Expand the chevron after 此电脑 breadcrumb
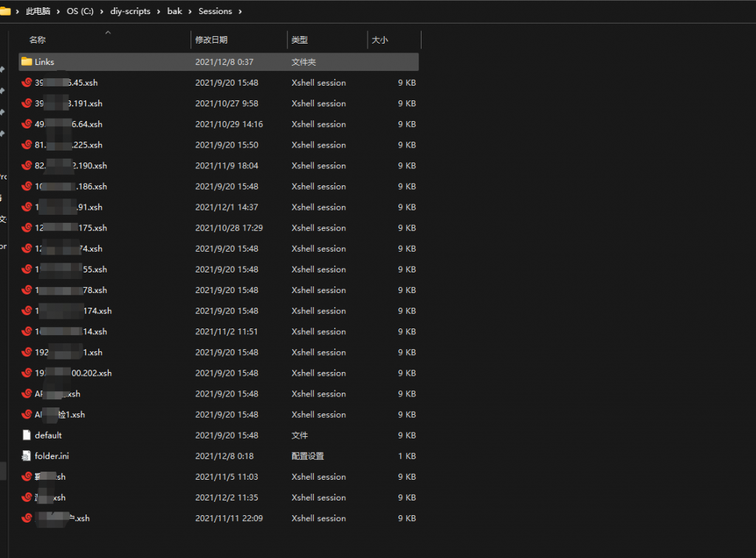The image size is (756, 558). click(58, 12)
